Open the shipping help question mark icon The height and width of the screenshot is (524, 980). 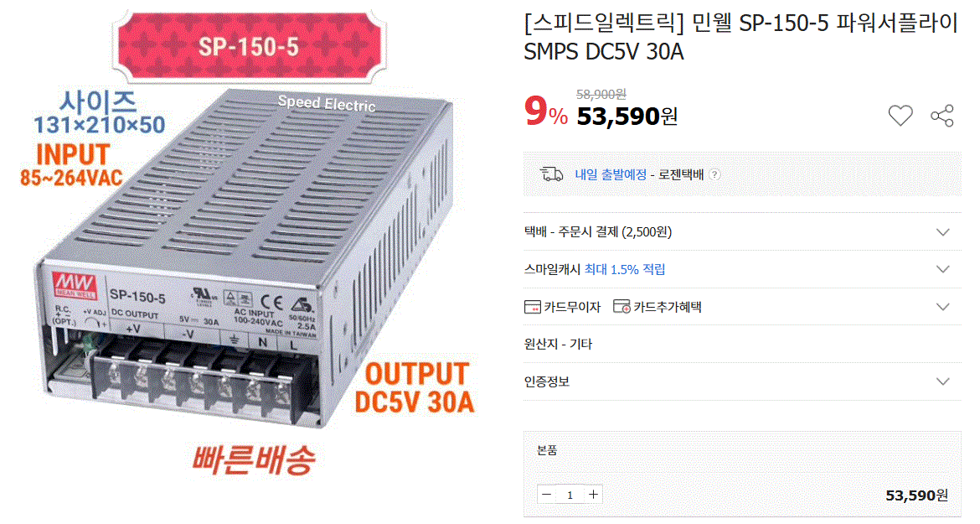[x=714, y=175]
